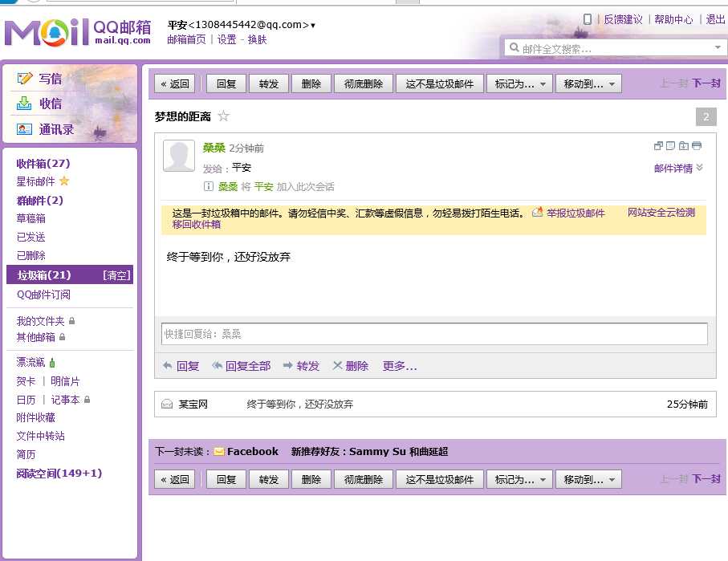
Task: Open 阅读空间(149+1)
Action: (59, 474)
